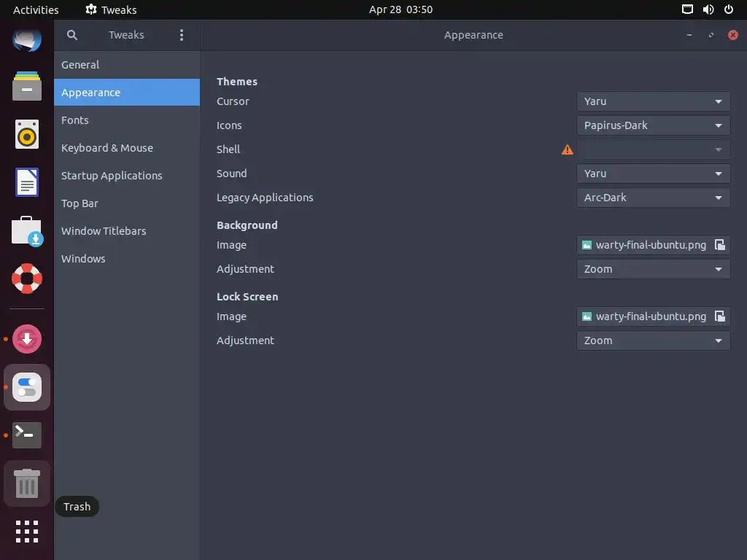
Task: Open the search in Tweaks header
Action: pyautogui.click(x=72, y=35)
